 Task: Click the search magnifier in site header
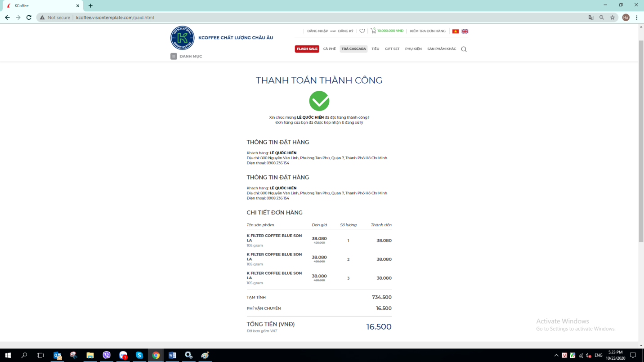pos(464,49)
